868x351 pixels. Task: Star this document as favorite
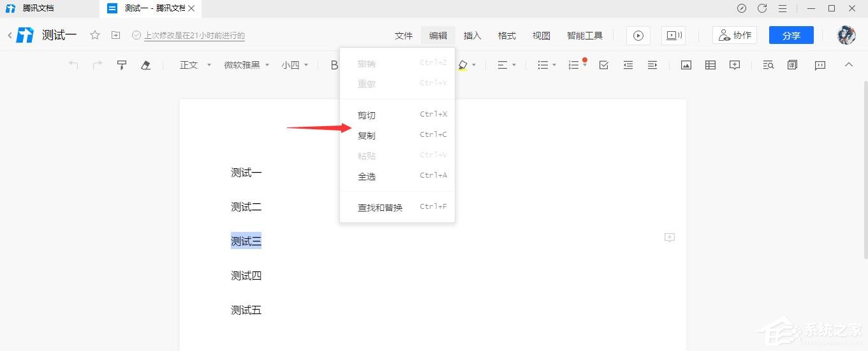click(95, 36)
